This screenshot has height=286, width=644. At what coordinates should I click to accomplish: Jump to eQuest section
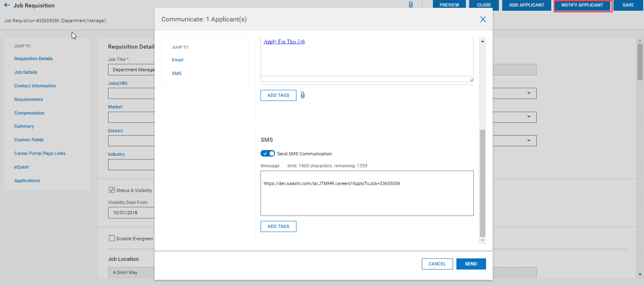click(x=21, y=167)
